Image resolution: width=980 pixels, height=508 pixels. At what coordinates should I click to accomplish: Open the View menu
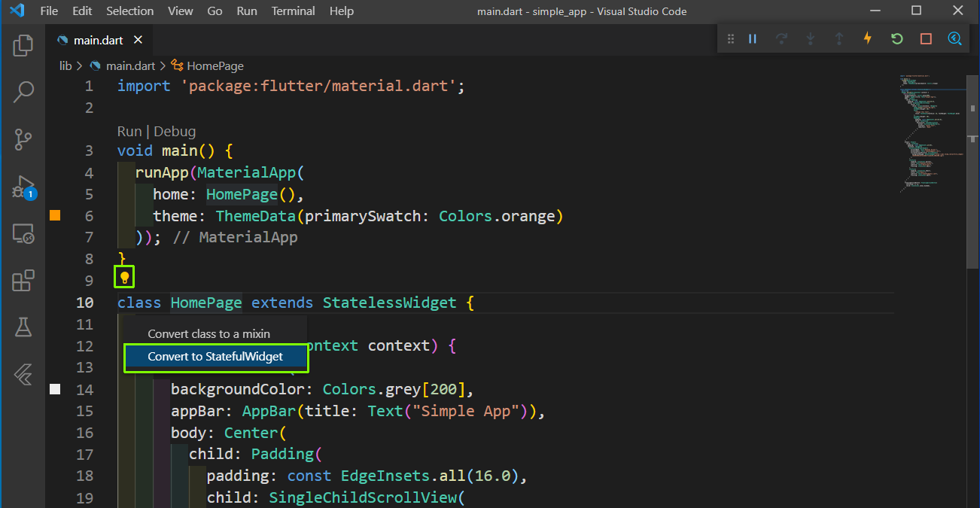tap(181, 11)
